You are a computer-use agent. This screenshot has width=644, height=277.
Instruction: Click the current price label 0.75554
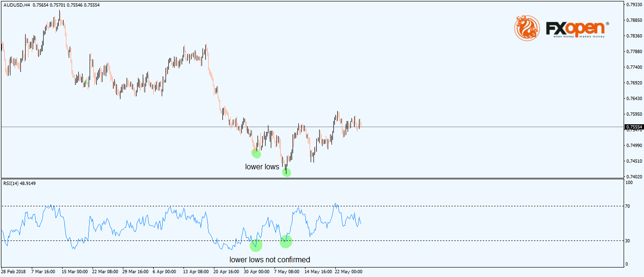click(x=634, y=127)
